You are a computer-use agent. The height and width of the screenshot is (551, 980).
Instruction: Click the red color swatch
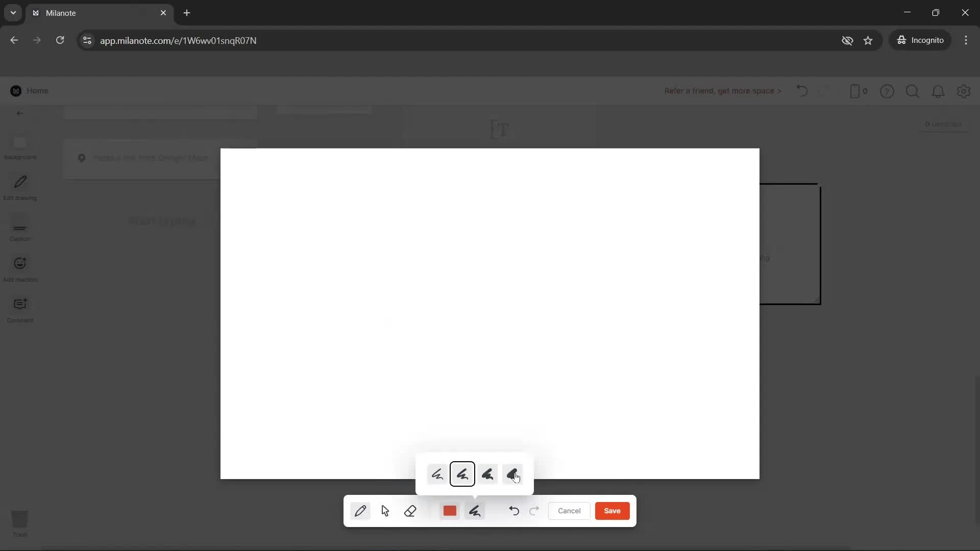[450, 511]
